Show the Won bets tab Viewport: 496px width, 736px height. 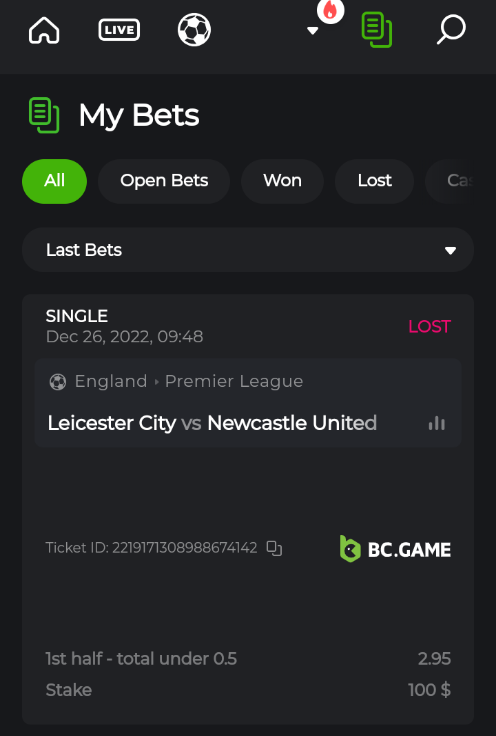click(x=282, y=181)
